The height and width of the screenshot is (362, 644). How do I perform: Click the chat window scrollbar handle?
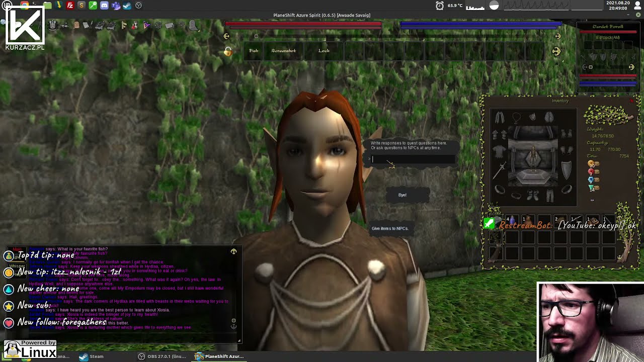(x=233, y=320)
